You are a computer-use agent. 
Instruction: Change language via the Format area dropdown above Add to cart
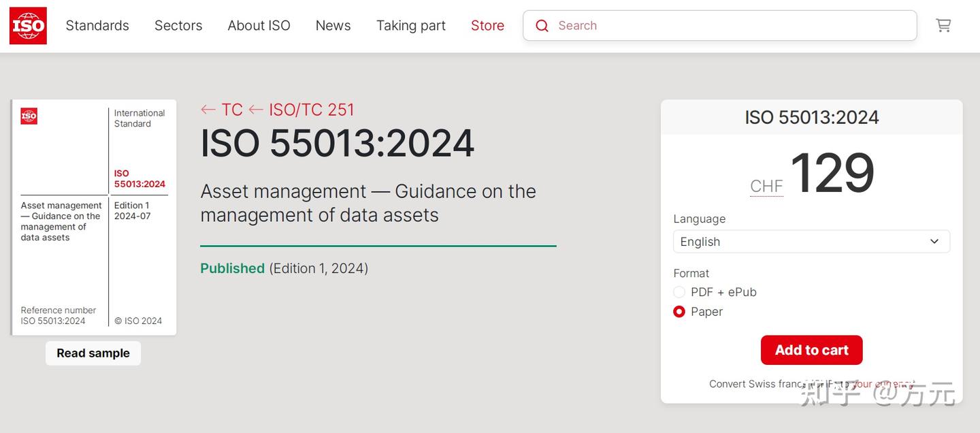point(811,241)
